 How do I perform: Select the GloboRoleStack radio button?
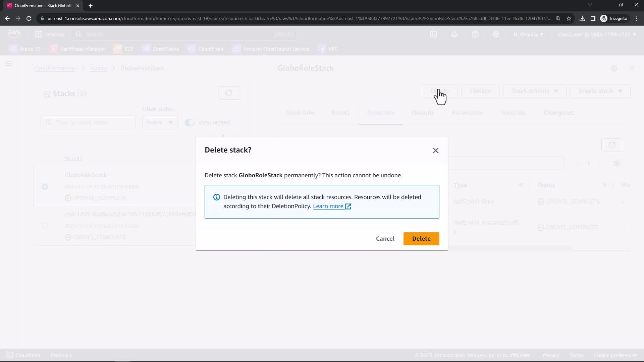[x=45, y=187]
